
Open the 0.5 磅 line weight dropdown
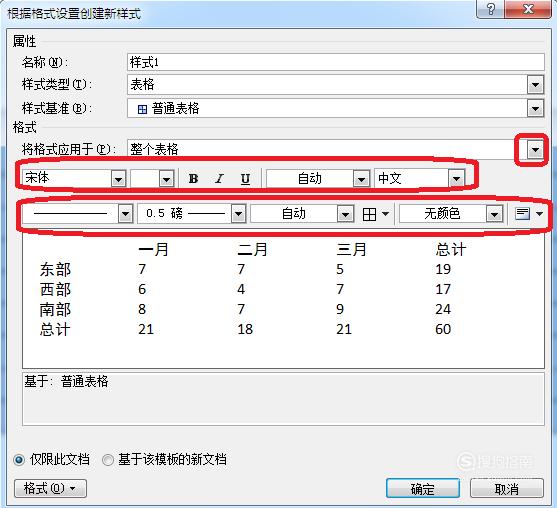pyautogui.click(x=238, y=214)
